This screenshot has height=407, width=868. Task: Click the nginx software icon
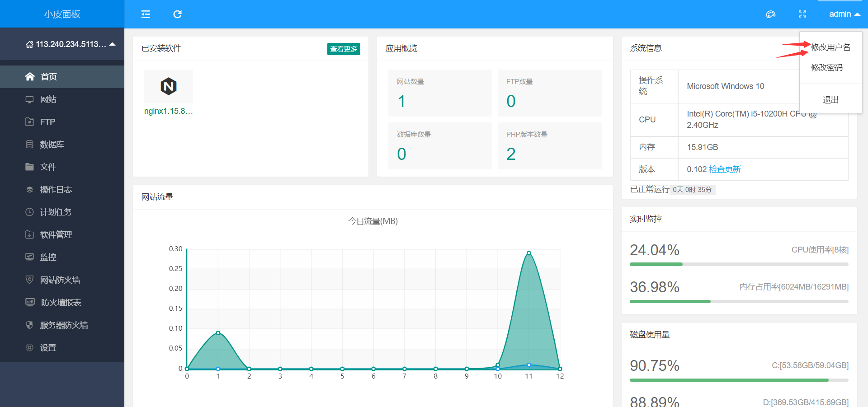point(169,86)
